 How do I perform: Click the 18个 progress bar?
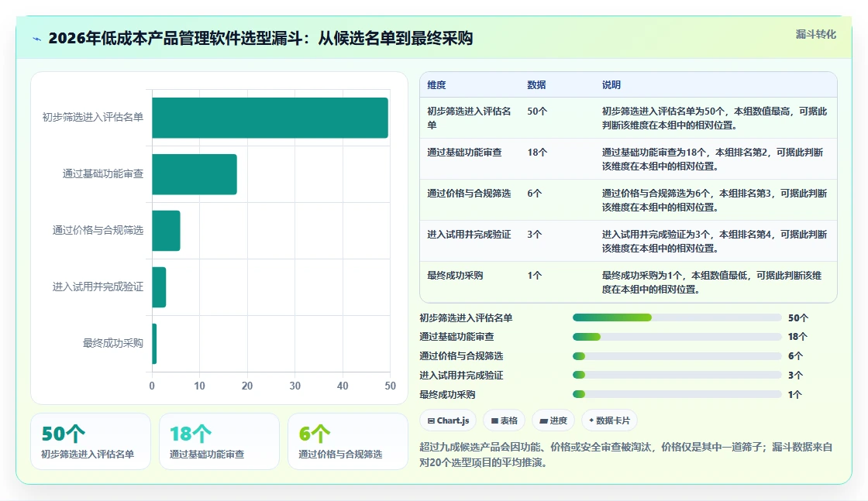tap(677, 337)
